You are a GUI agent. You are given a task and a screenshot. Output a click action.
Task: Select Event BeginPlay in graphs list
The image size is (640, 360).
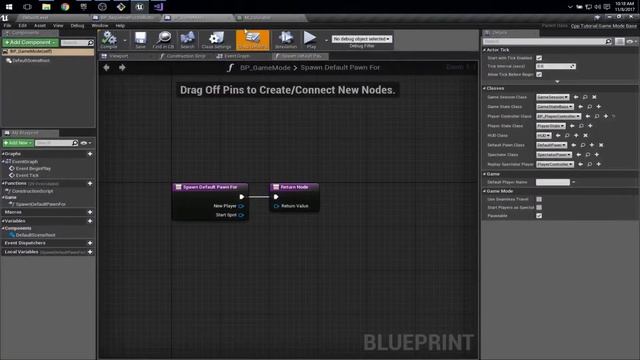point(33,169)
